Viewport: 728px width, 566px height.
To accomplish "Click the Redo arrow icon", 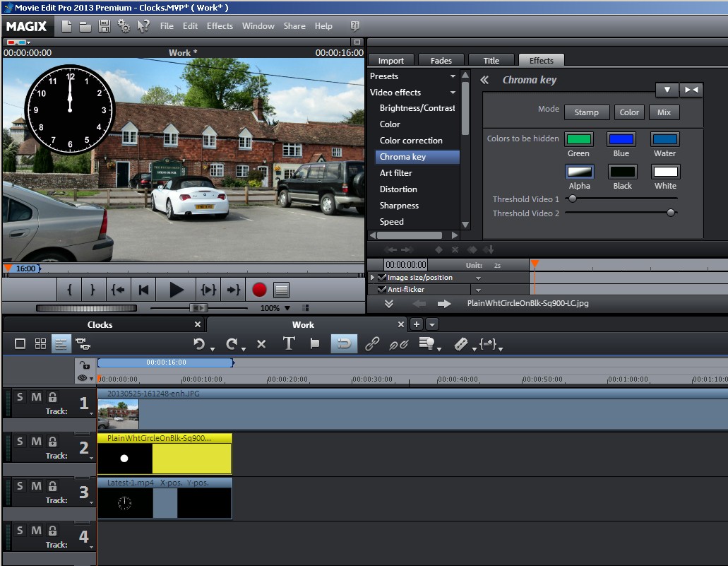I will [x=231, y=344].
